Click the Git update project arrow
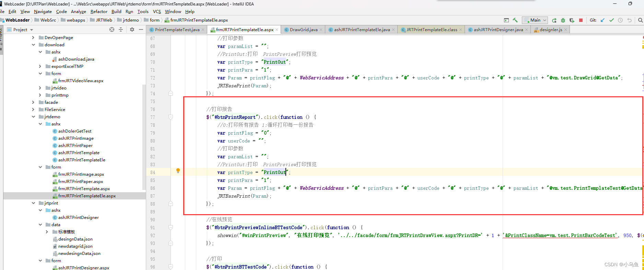The width and height of the screenshot is (644, 270). point(602,20)
